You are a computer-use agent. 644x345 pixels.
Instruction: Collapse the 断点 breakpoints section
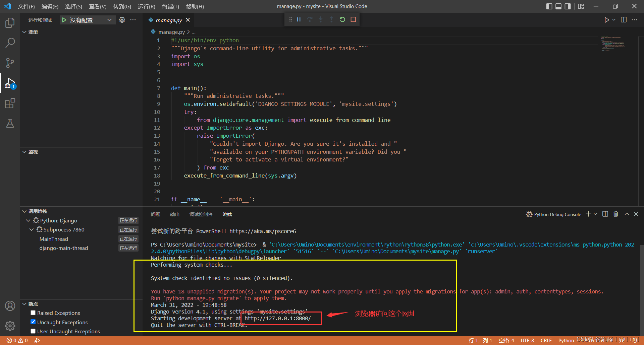click(24, 304)
